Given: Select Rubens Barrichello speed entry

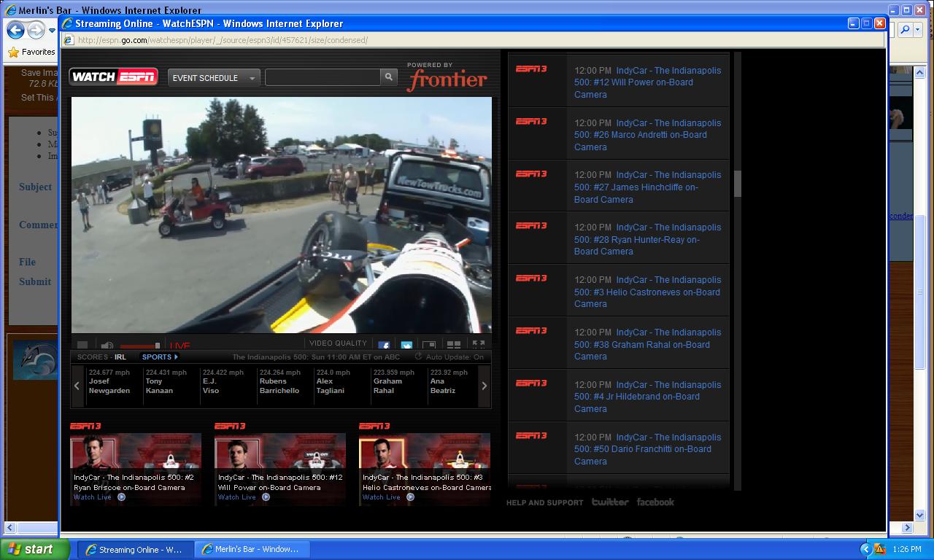Looking at the screenshot, I should [x=283, y=381].
